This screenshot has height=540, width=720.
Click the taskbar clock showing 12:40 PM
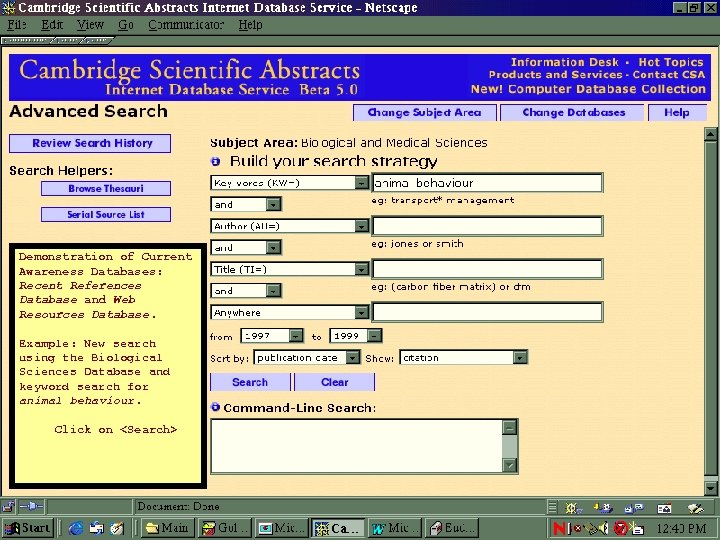pyautogui.click(x=681, y=529)
